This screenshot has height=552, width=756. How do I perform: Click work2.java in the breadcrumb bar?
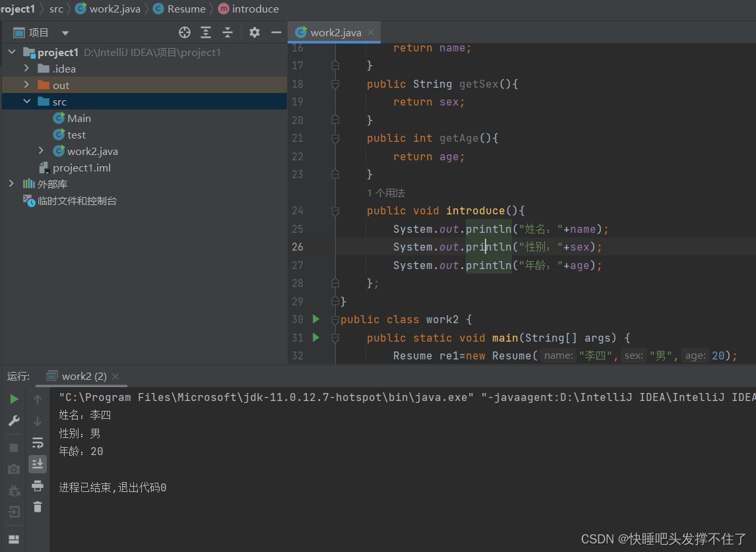[x=108, y=9]
